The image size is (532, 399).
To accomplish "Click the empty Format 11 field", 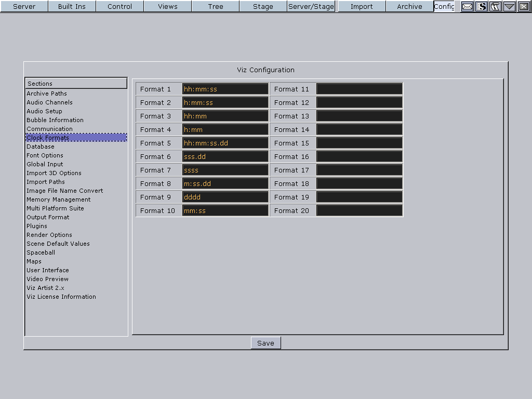I will 359,89.
